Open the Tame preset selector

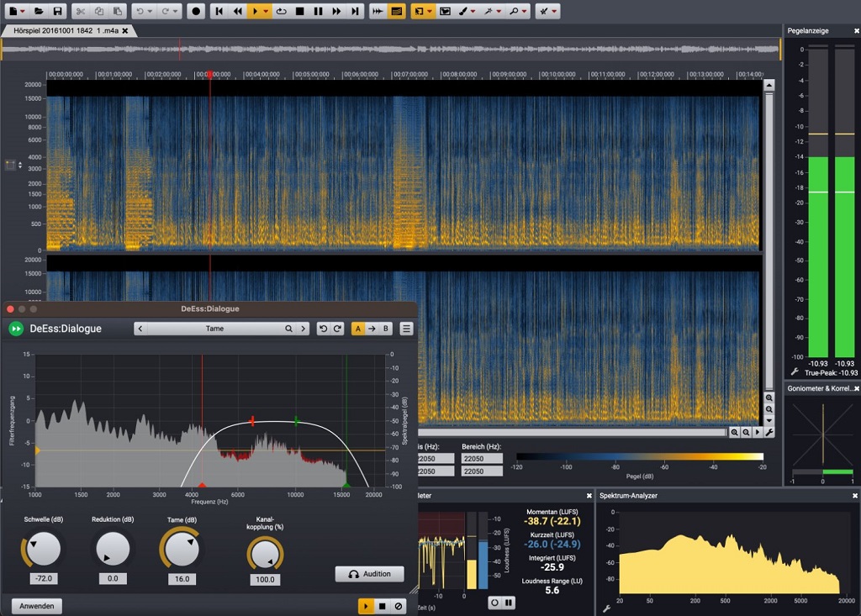click(x=214, y=329)
